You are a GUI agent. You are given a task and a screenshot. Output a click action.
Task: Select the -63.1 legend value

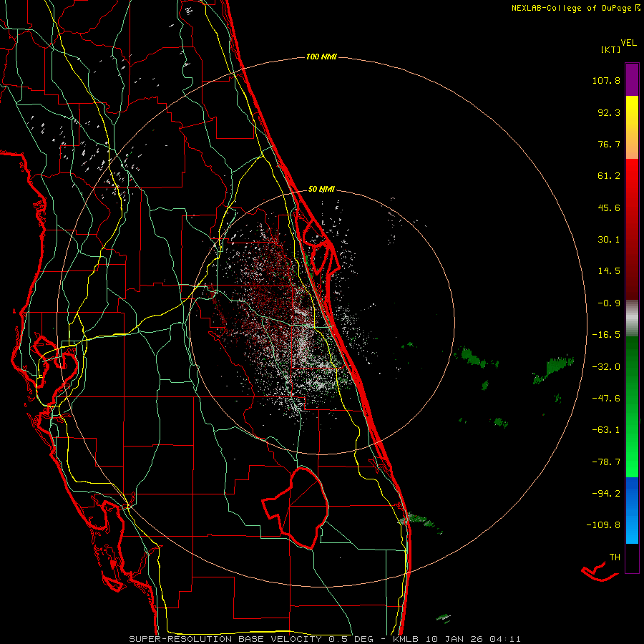pyautogui.click(x=606, y=430)
